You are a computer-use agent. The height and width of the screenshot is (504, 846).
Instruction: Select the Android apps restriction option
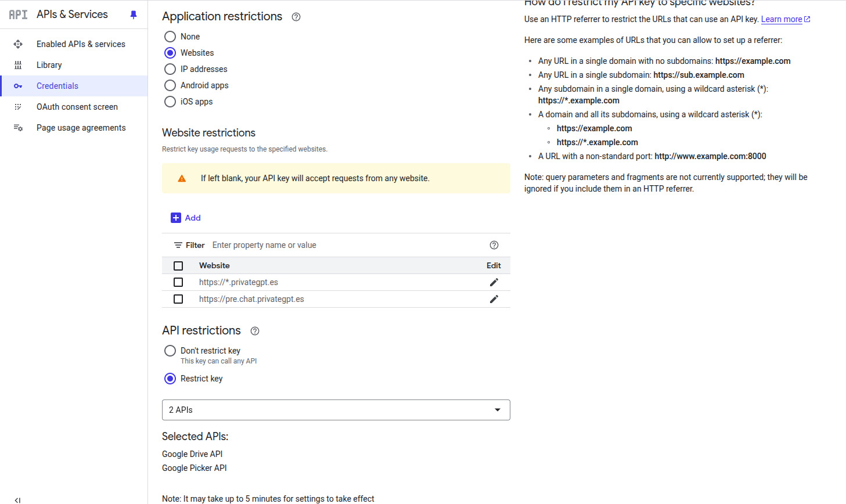[x=170, y=85]
